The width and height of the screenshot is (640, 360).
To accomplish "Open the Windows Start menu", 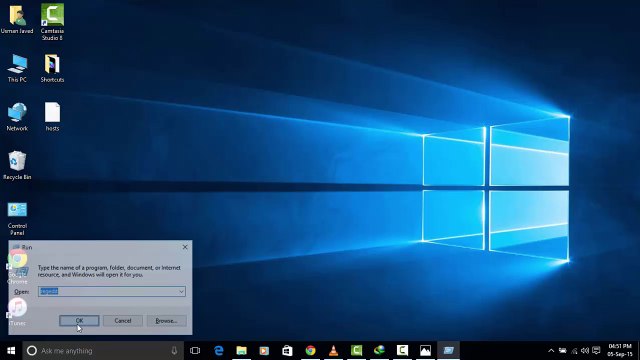I will point(11,351).
